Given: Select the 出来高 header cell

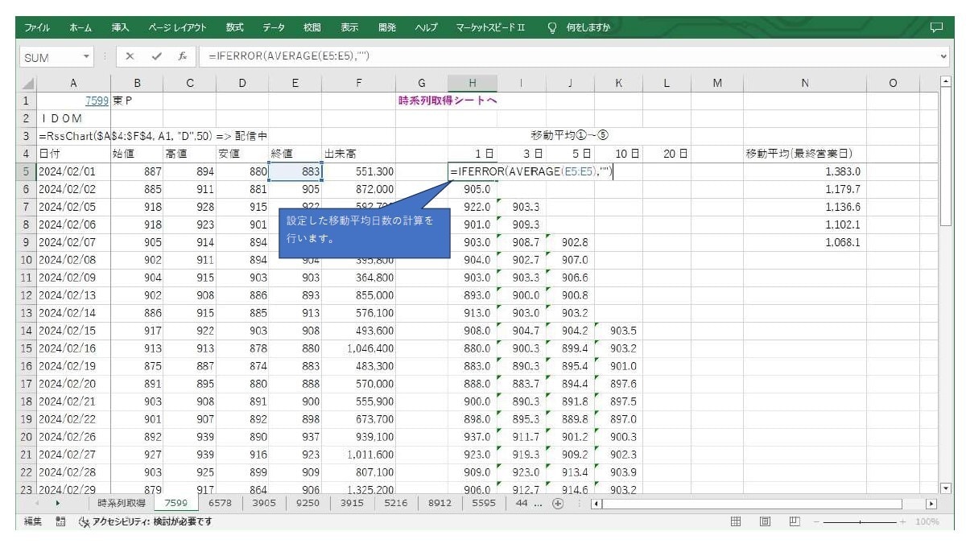Looking at the screenshot, I should tap(358, 153).
